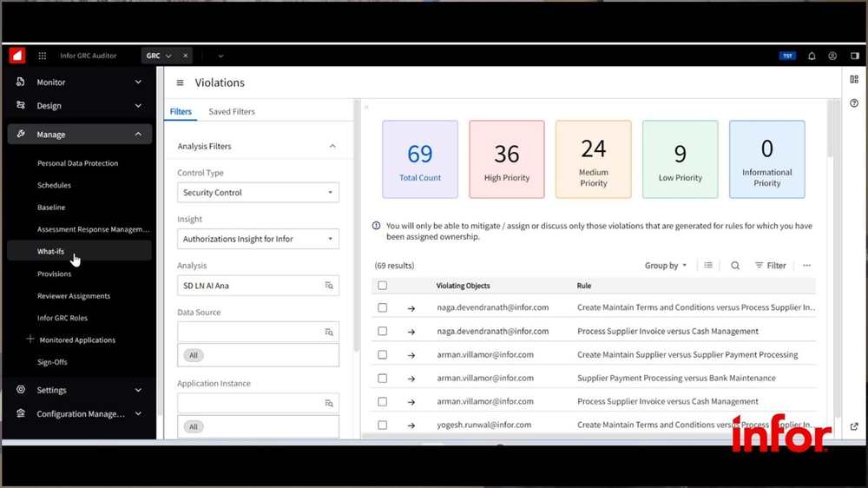This screenshot has height=488, width=868.
Task: Close the GRC tab with X
Action: [x=186, y=56]
